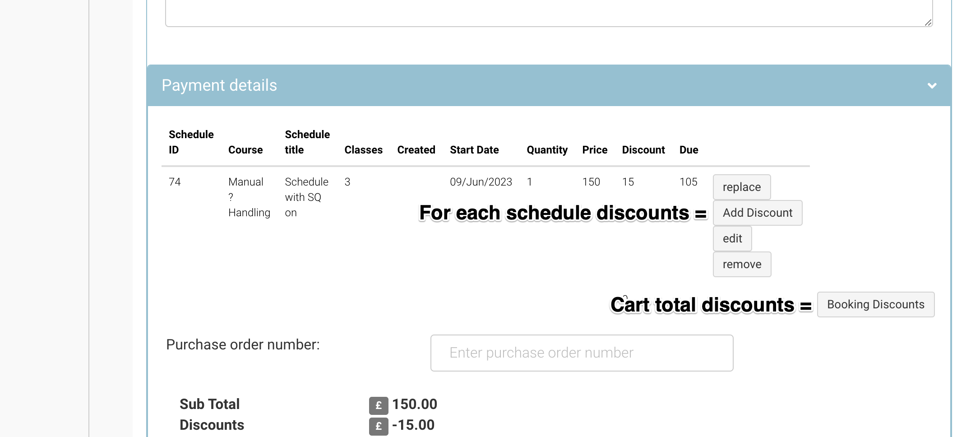Select the Course column header
The image size is (980, 437).
245,150
